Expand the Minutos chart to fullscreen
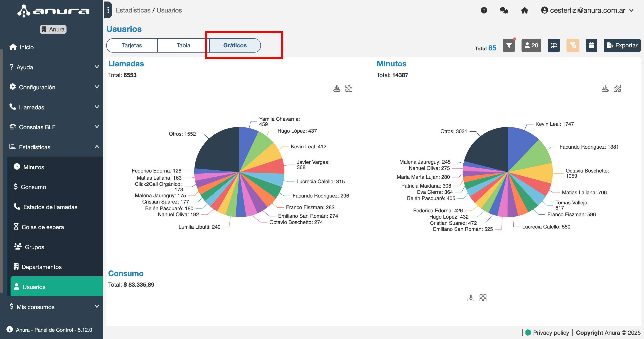Screen dimensions: 644x339 [617, 88]
